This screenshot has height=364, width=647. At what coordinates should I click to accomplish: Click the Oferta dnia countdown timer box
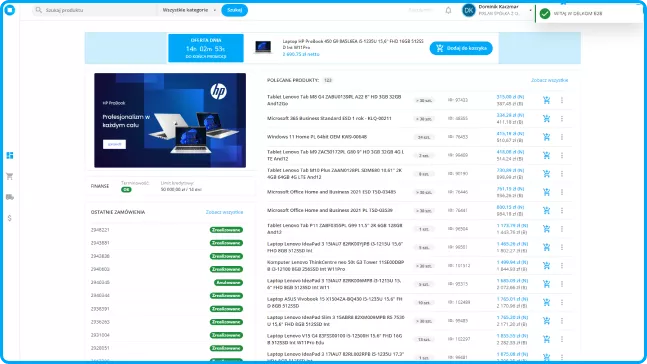[x=206, y=48]
